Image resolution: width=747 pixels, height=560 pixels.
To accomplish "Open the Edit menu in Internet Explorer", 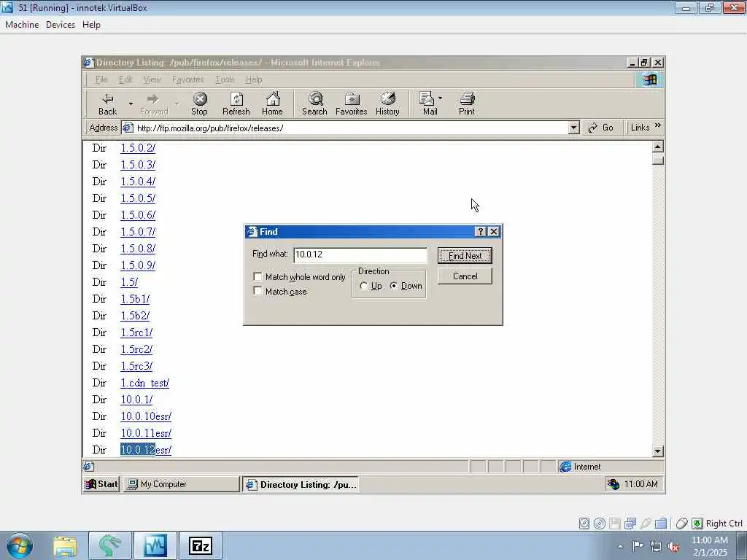I will pyautogui.click(x=125, y=79).
